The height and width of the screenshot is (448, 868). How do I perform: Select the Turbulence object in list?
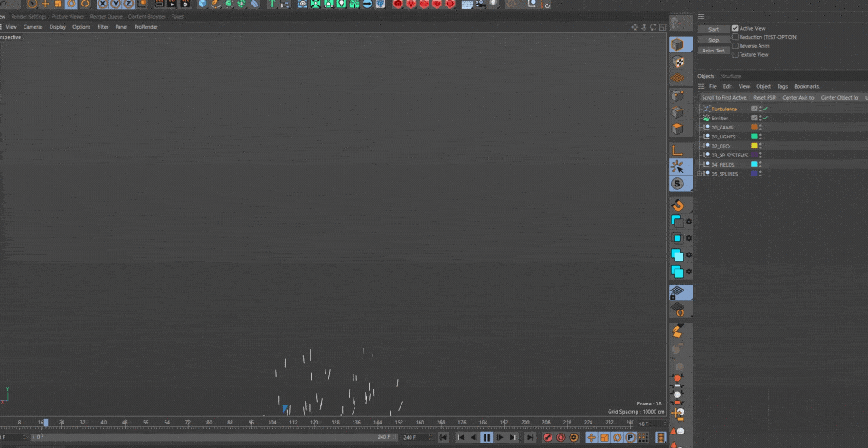[724, 109]
